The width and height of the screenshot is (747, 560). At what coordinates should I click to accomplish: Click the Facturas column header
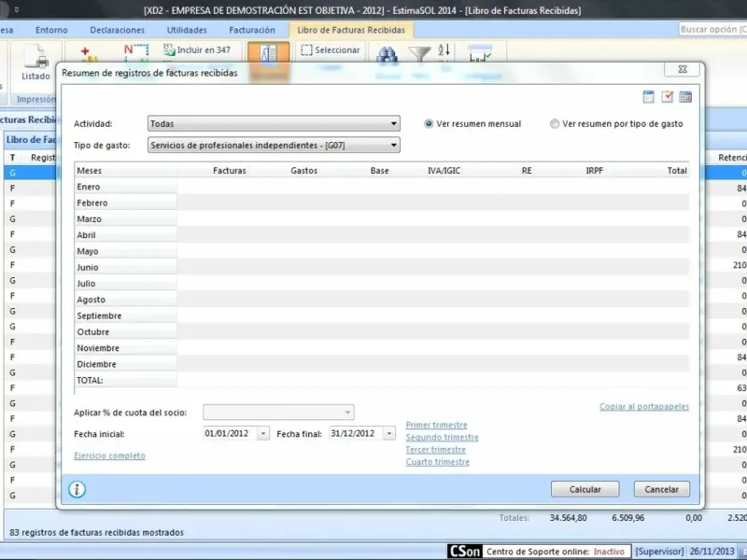coord(230,171)
